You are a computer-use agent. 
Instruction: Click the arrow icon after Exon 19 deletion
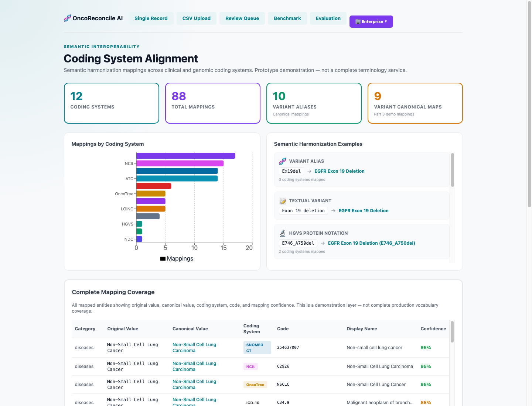[333, 211]
